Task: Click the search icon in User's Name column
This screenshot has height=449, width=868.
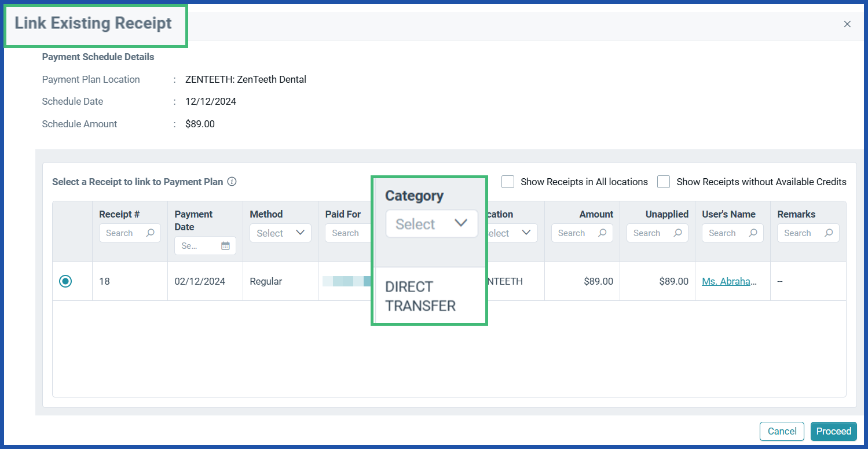Action: click(x=753, y=233)
